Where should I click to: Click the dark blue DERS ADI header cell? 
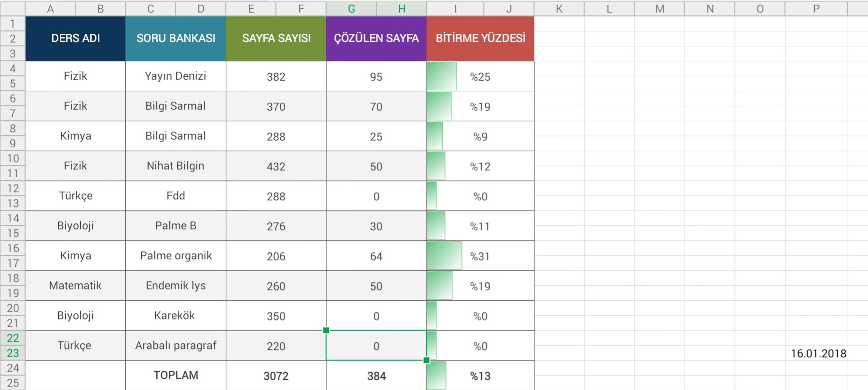click(75, 39)
